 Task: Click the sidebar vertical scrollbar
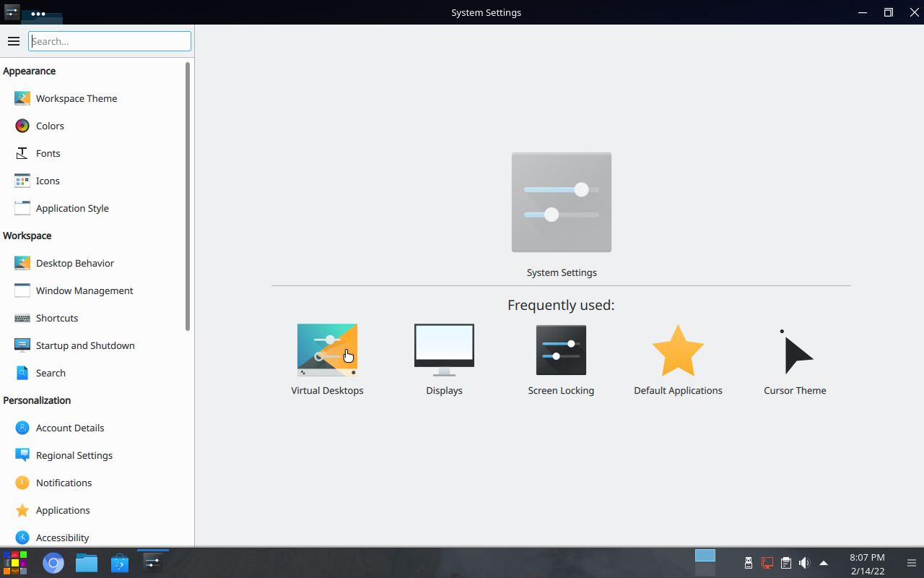pyautogui.click(x=188, y=197)
